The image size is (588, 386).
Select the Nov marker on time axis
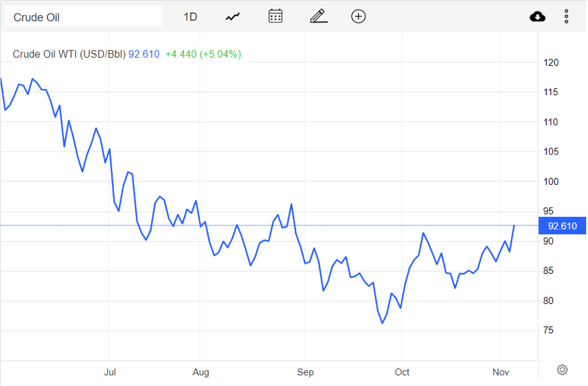(501, 372)
